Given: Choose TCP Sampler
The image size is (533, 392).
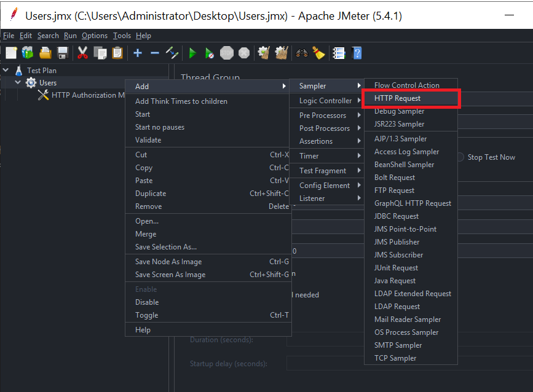Looking at the screenshot, I should tap(411, 358).
